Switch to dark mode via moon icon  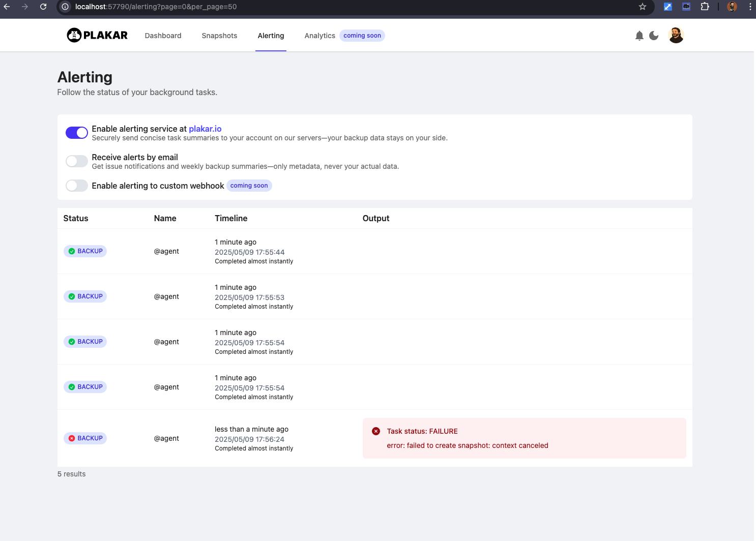(x=654, y=36)
